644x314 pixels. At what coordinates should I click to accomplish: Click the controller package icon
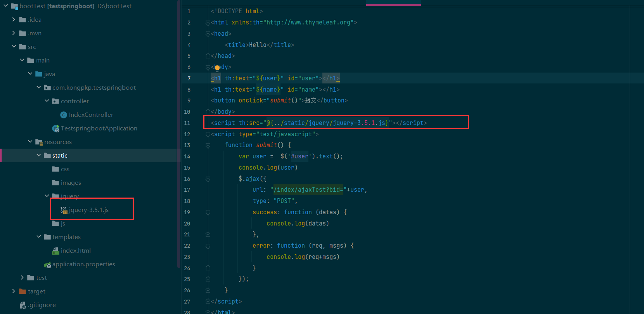pos(55,101)
